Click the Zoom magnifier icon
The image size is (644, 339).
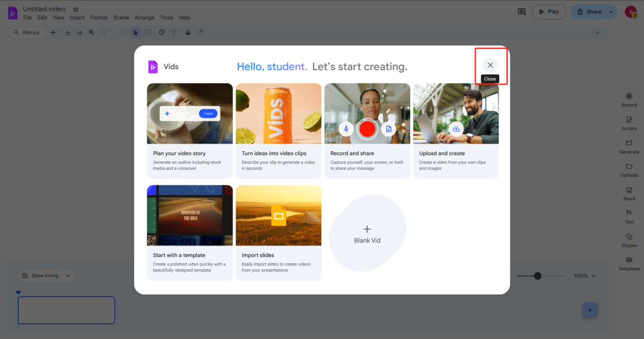click(91, 32)
